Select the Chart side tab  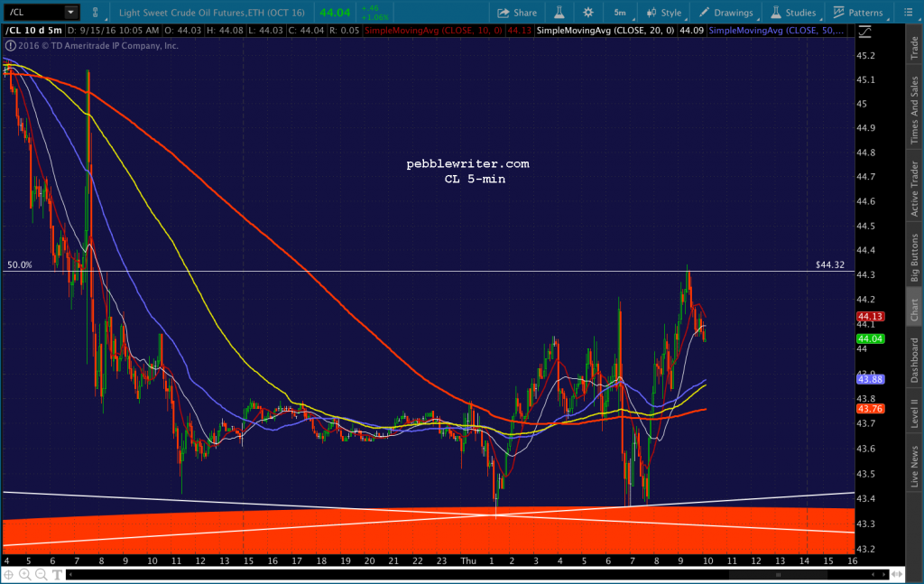(x=914, y=310)
